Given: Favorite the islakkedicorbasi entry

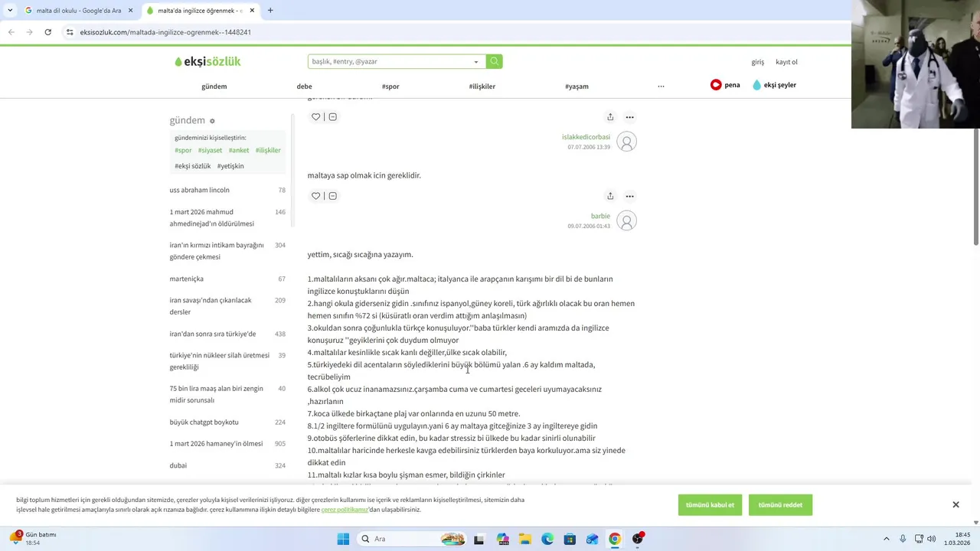Looking at the screenshot, I should point(315,117).
